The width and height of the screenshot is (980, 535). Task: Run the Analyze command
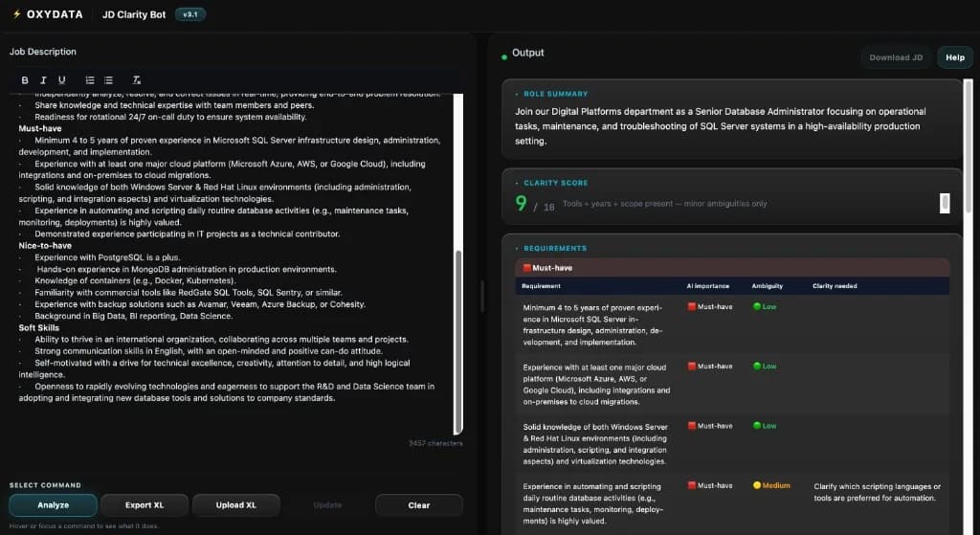[54, 505]
